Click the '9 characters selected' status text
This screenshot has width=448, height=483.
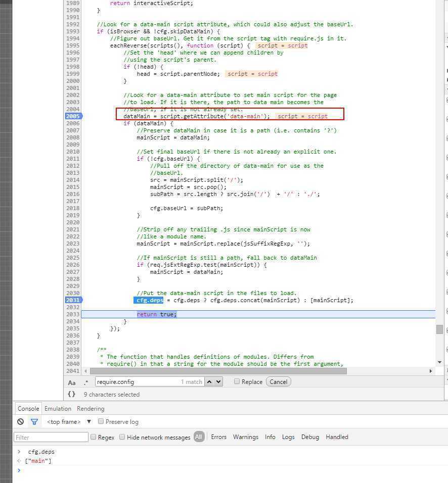coord(112,394)
